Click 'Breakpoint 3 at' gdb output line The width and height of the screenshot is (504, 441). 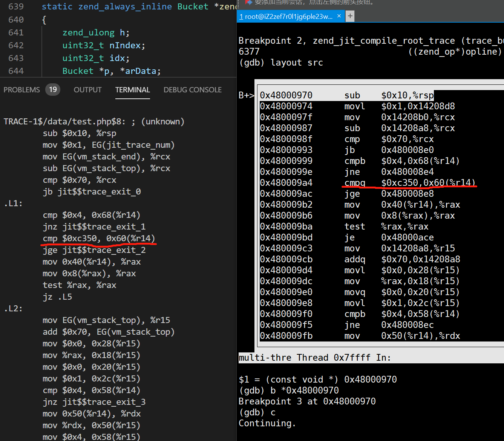click(307, 401)
